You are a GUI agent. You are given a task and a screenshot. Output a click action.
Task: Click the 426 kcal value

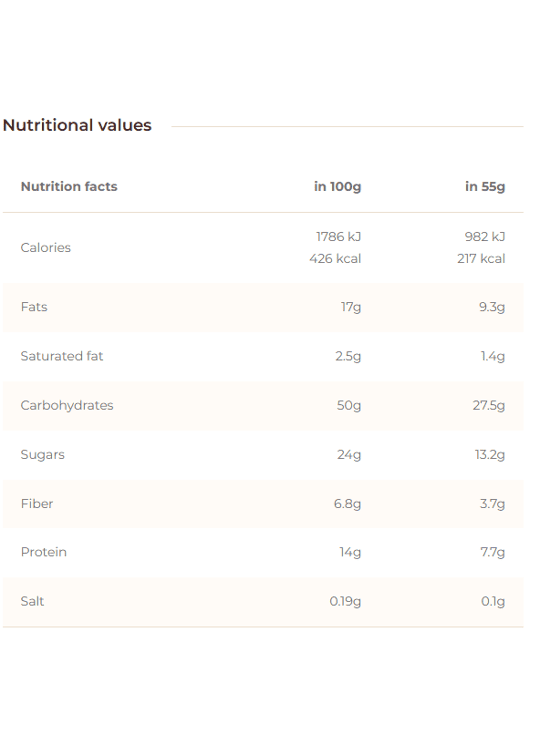335,259
